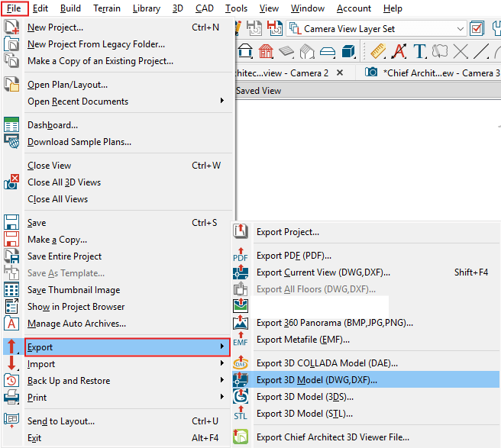Image resolution: width=501 pixels, height=448 pixels.
Task: Click the blue Save floppy disk icon
Action: pos(11,222)
